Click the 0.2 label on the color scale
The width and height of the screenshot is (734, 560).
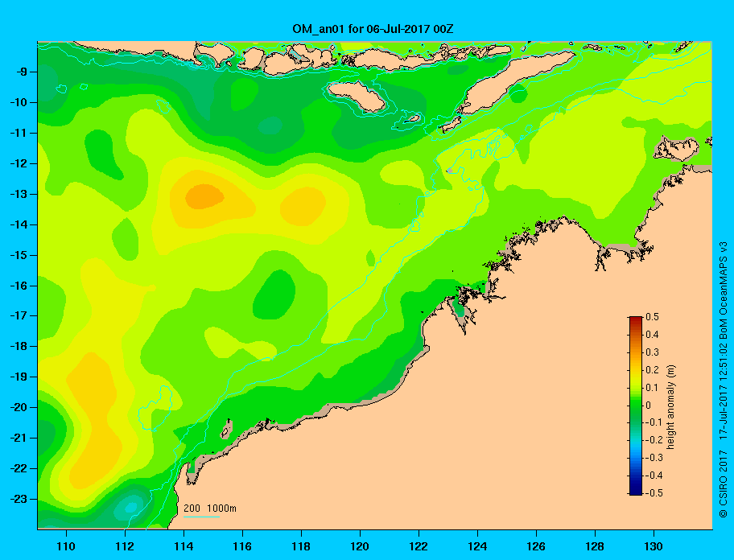(x=653, y=369)
